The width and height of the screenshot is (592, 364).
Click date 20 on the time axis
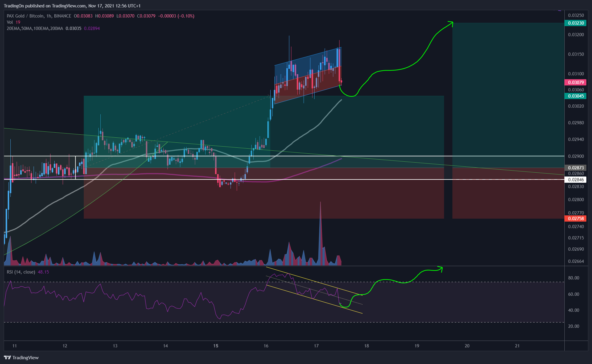[x=467, y=346]
